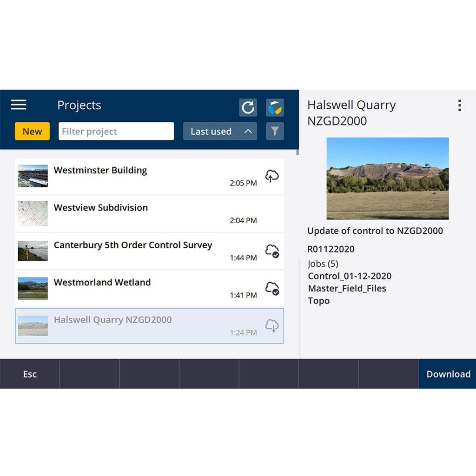Click cloud download icon for Halswell Quarry
Image resolution: width=476 pixels, height=476 pixels.
coord(272,326)
